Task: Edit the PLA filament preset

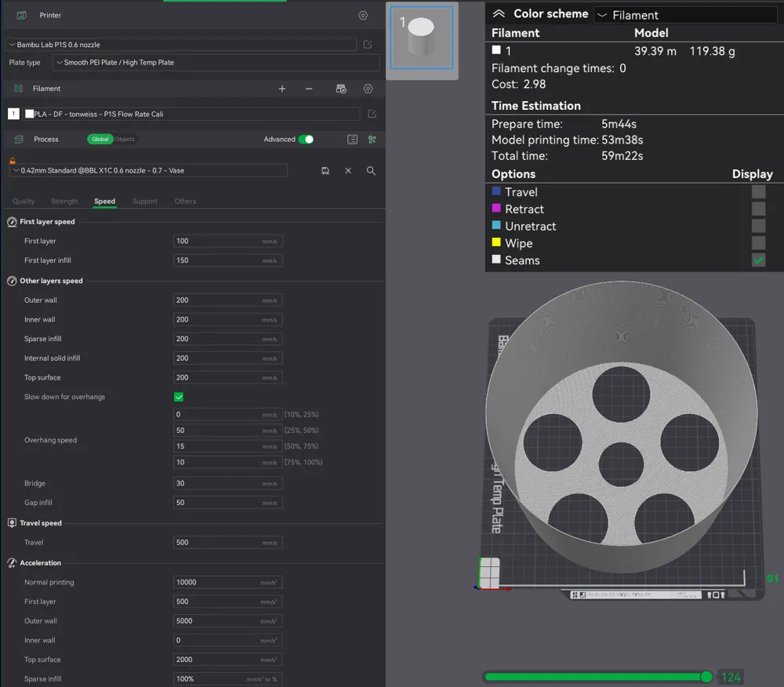Action: point(372,114)
